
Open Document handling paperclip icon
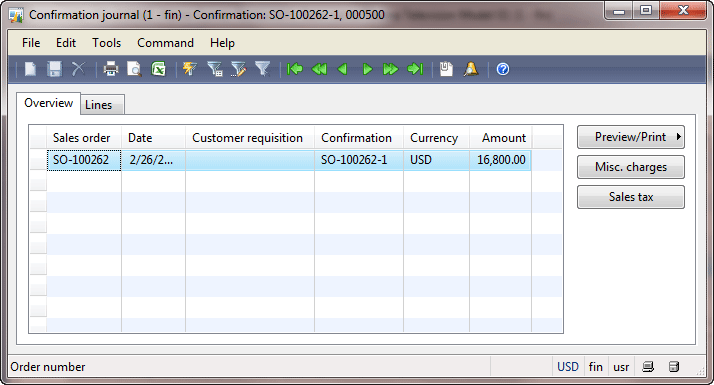coord(446,69)
